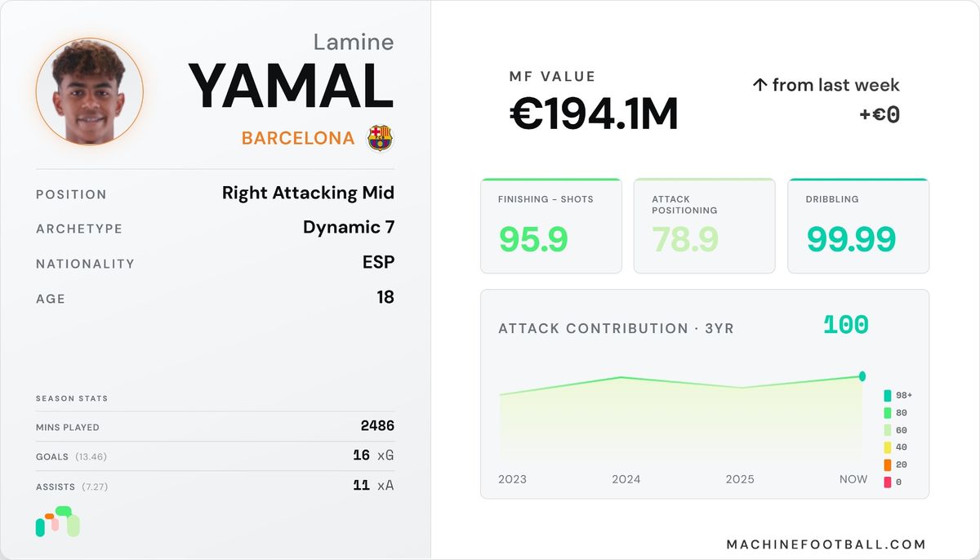Click the light green 60 legend swatch
980x560 pixels.
tap(888, 430)
